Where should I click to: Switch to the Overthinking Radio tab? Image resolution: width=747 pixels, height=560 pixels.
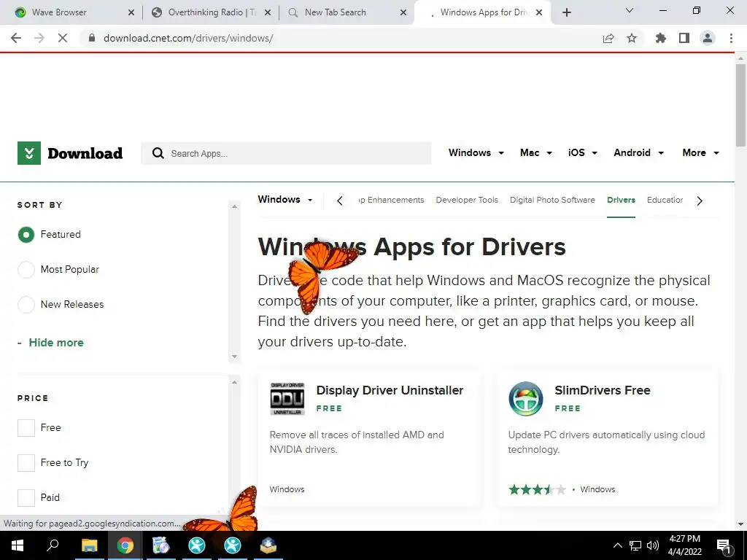coord(212,12)
